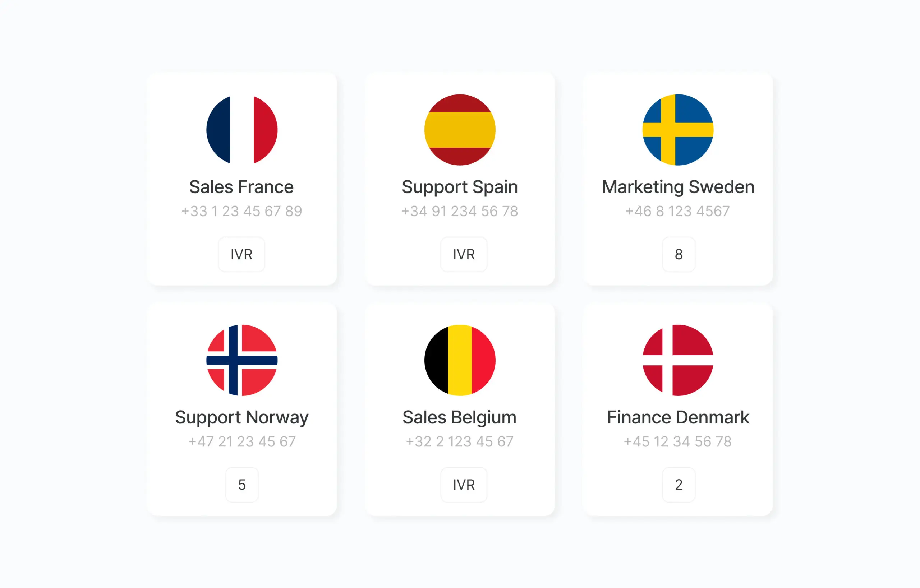Click phone number +33 1 23 45 67 89
The image size is (920, 588).
pos(241,211)
